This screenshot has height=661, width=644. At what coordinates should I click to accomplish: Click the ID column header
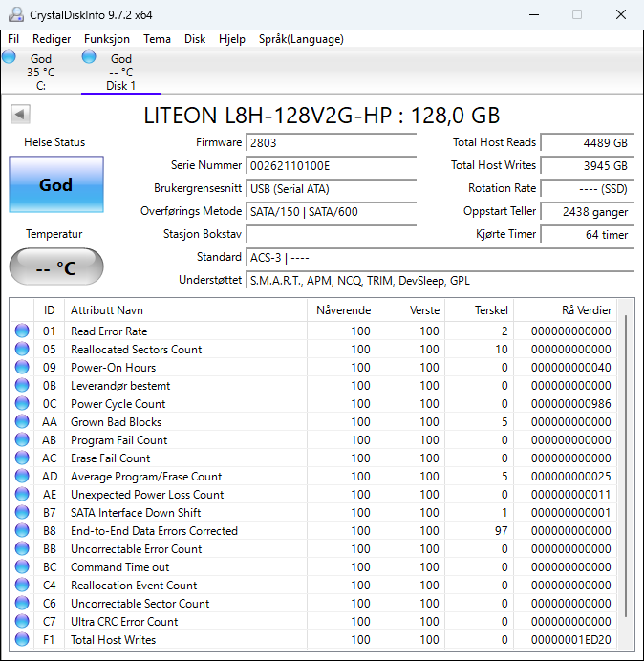(x=49, y=310)
